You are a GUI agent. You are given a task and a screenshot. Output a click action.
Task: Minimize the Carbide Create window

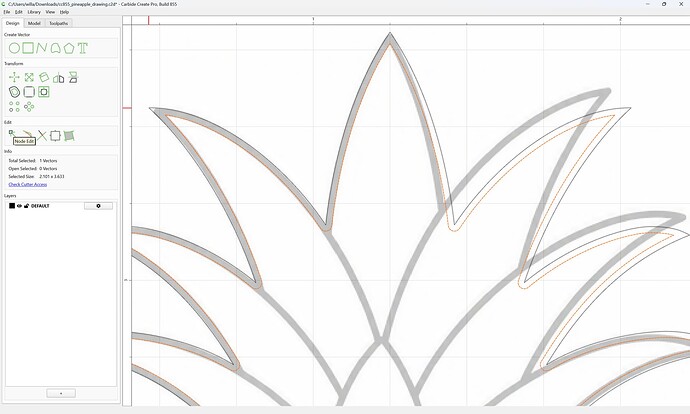[x=648, y=4]
